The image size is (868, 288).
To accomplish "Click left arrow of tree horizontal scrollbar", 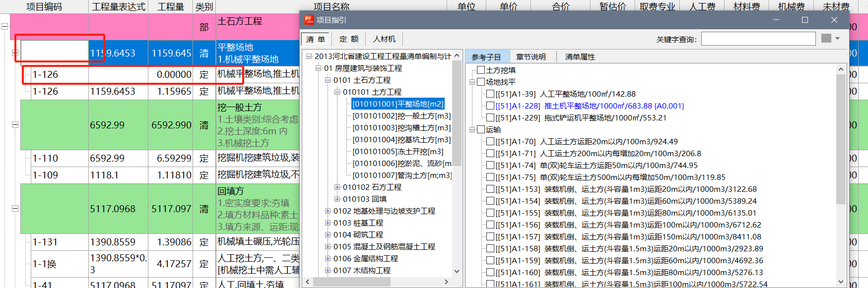I will point(308,282).
